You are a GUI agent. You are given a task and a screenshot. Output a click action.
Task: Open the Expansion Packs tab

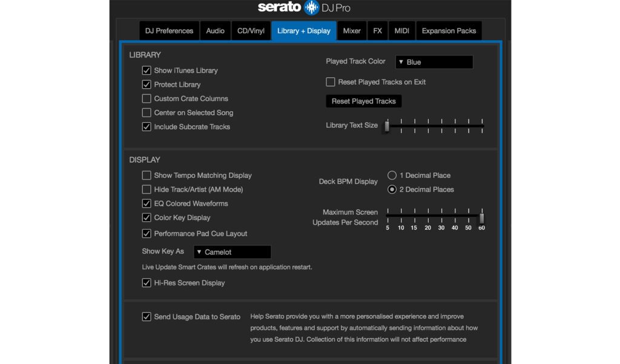(x=449, y=31)
